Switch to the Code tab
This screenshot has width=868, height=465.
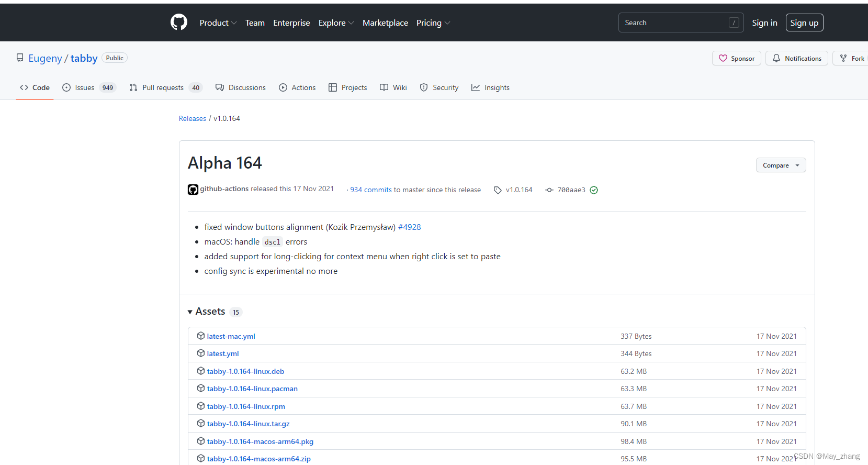(35, 87)
